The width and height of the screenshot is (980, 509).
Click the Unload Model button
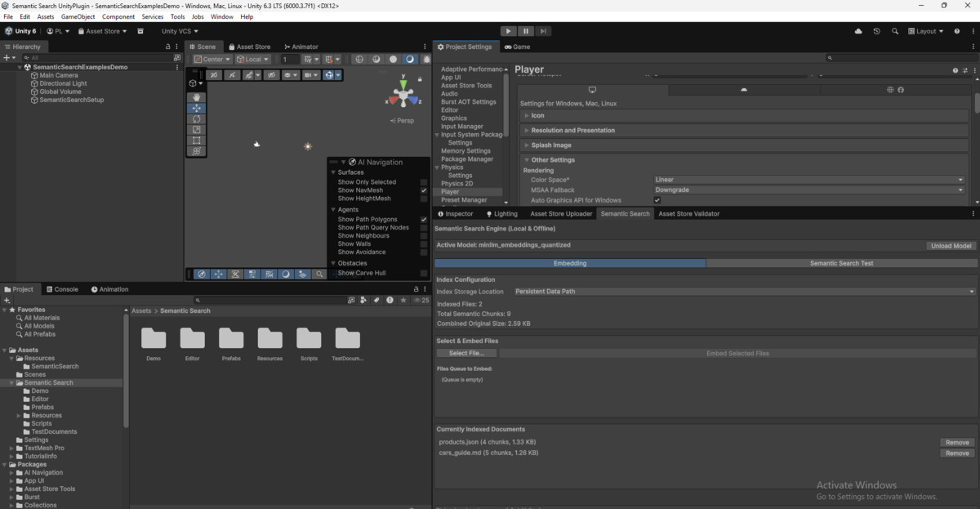(951, 245)
